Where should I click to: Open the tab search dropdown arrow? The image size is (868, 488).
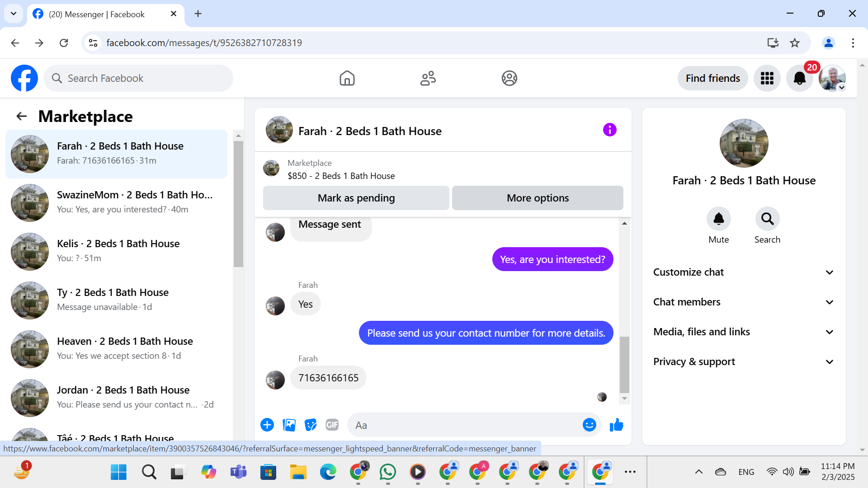point(14,14)
